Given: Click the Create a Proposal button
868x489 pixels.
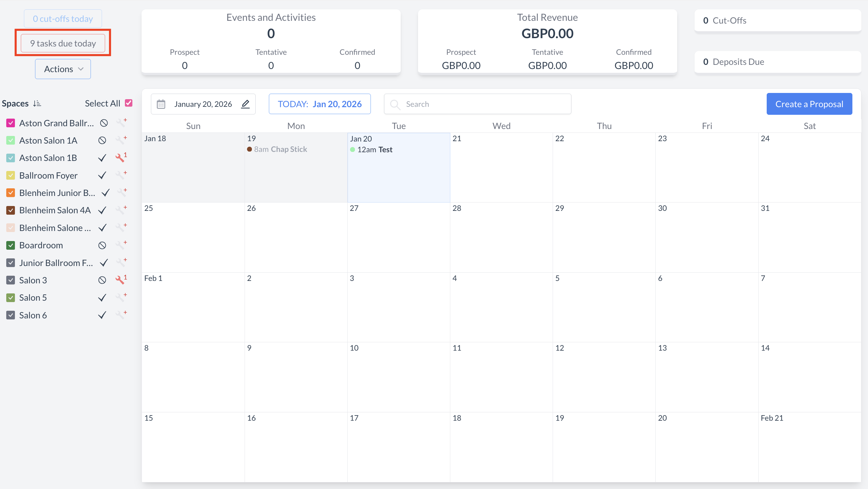Looking at the screenshot, I should [x=809, y=104].
